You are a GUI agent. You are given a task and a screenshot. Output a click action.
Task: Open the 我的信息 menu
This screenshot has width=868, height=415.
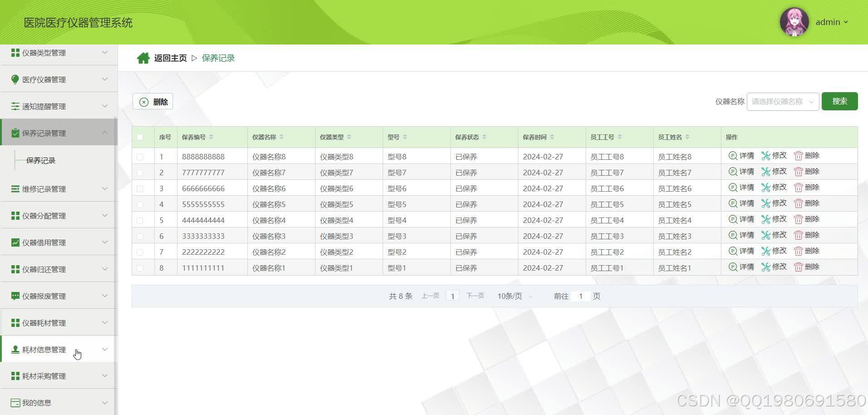pos(59,403)
